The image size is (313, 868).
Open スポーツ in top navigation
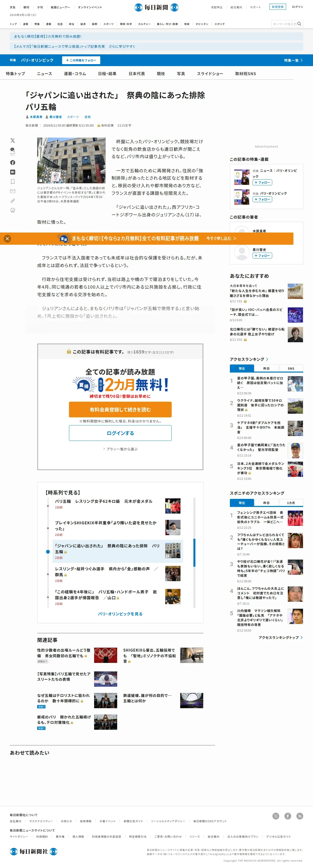[108, 24]
